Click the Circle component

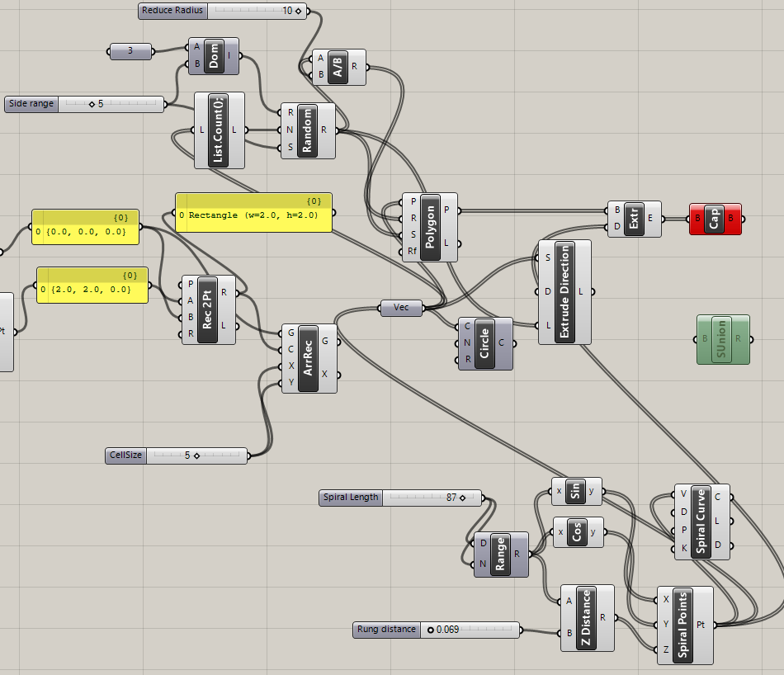point(485,342)
